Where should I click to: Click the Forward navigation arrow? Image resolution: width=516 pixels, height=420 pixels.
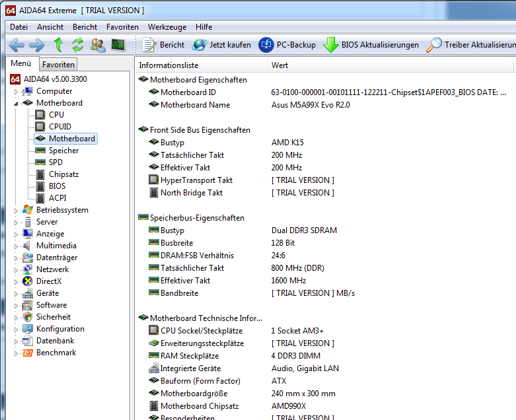37,45
